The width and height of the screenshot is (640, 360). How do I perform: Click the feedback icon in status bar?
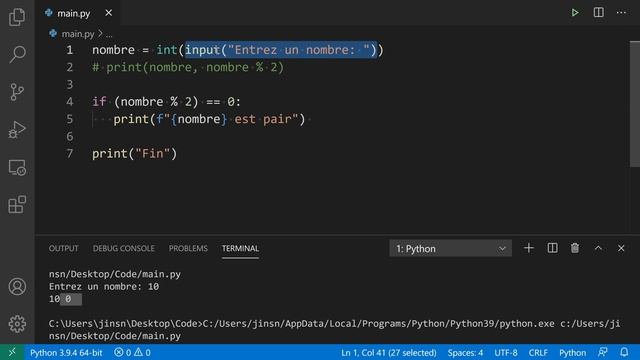point(602,352)
